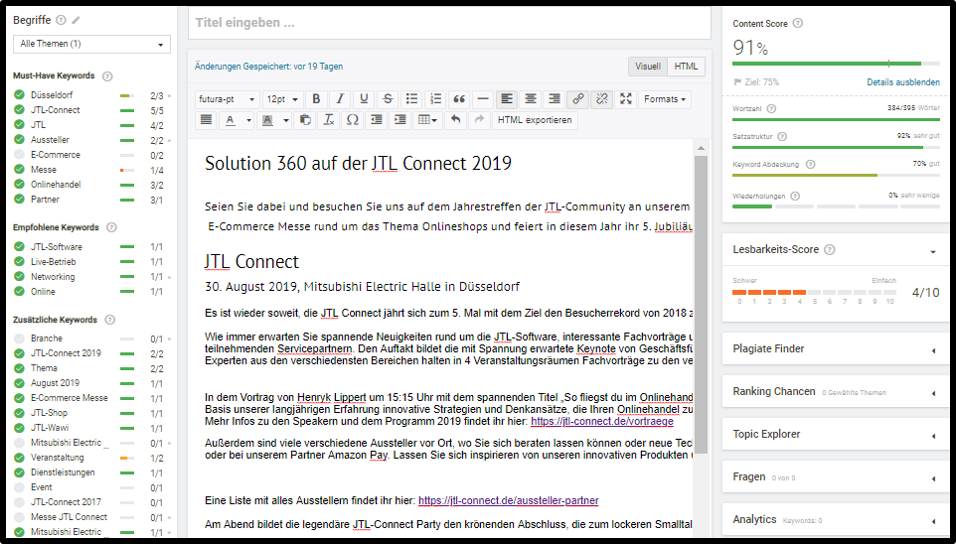Image resolution: width=956 pixels, height=544 pixels.
Task: Click the check mark beside JTL-Software
Action: (x=19, y=247)
